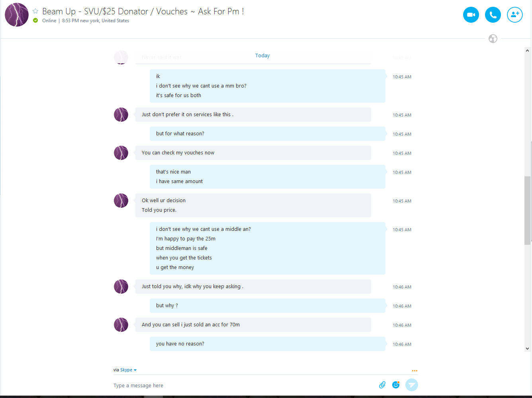Start a video call with the contact

click(471, 15)
